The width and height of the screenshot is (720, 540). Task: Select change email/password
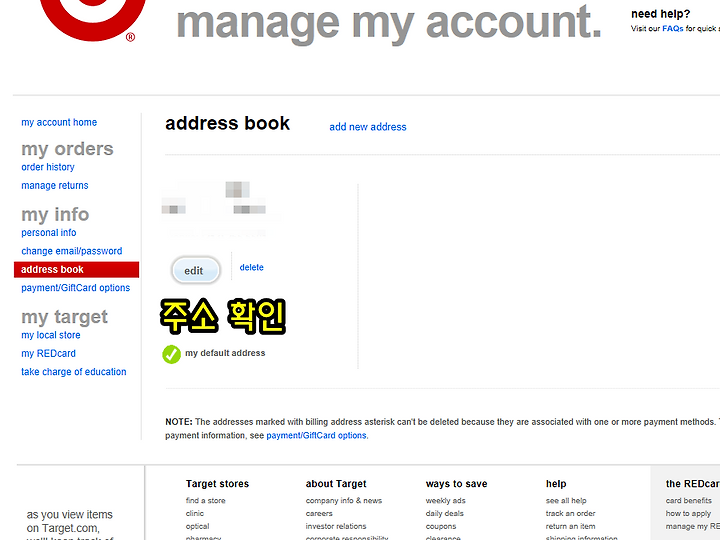tap(72, 251)
